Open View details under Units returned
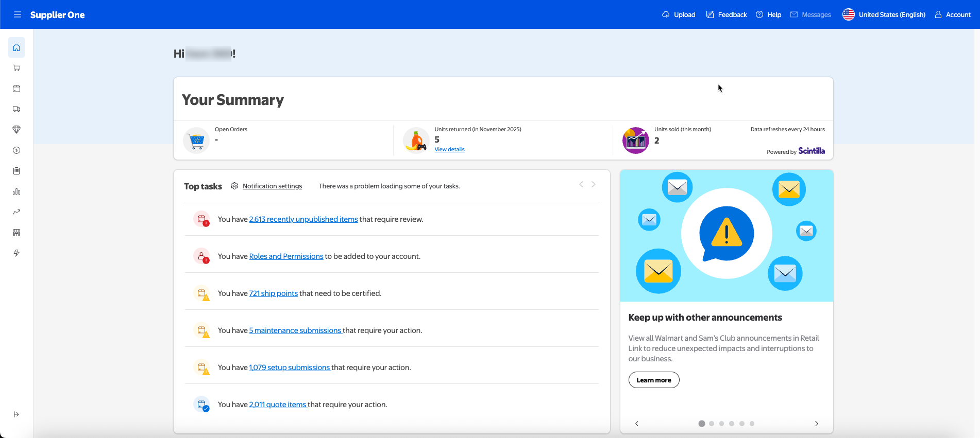Image resolution: width=980 pixels, height=438 pixels. point(449,149)
